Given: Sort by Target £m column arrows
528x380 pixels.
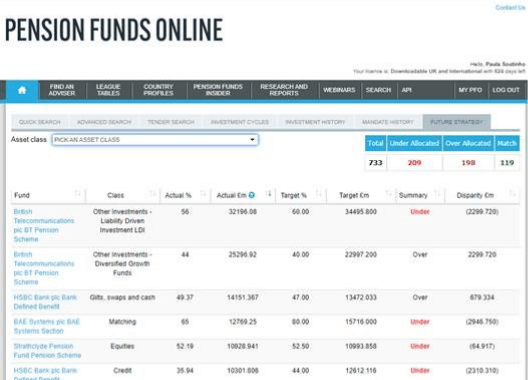Looking at the screenshot, I should pyautogui.click(x=389, y=193).
